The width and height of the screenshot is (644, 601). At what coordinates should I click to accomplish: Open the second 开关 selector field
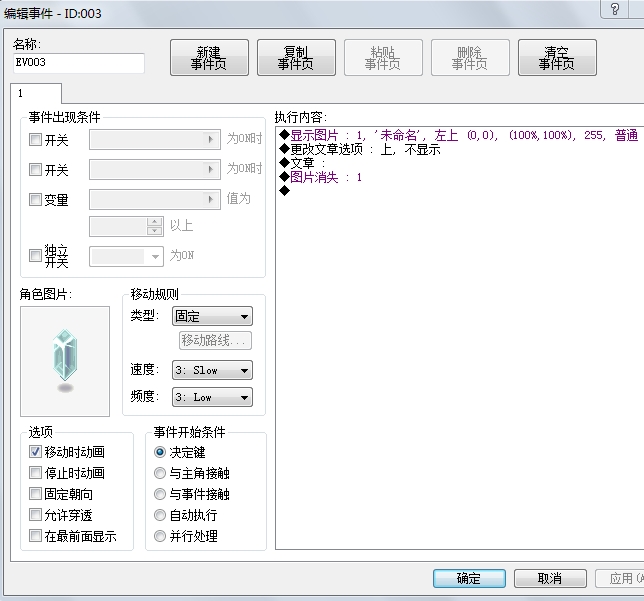coord(155,169)
